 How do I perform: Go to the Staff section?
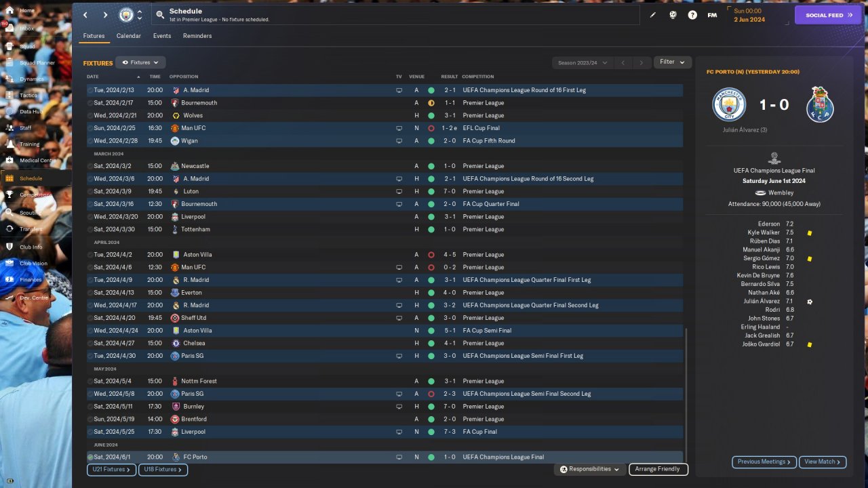tap(26, 128)
